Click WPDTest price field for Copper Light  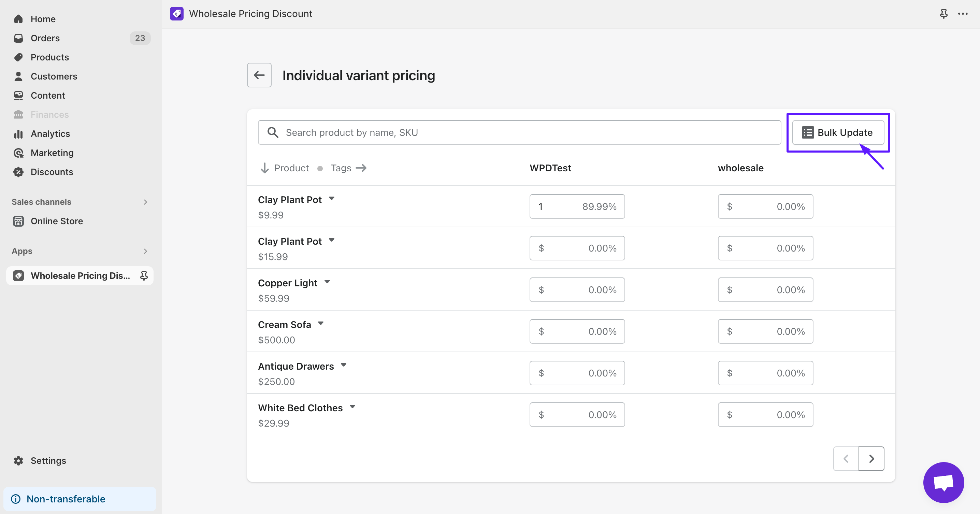pos(577,290)
